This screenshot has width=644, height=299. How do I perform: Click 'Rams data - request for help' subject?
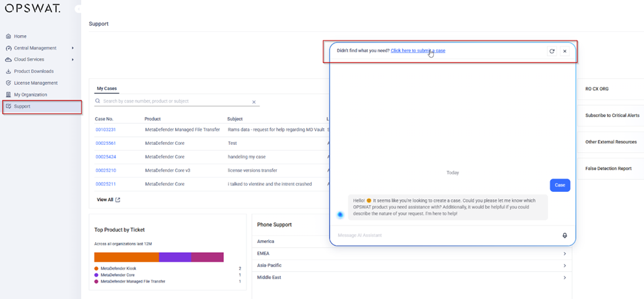(x=276, y=130)
